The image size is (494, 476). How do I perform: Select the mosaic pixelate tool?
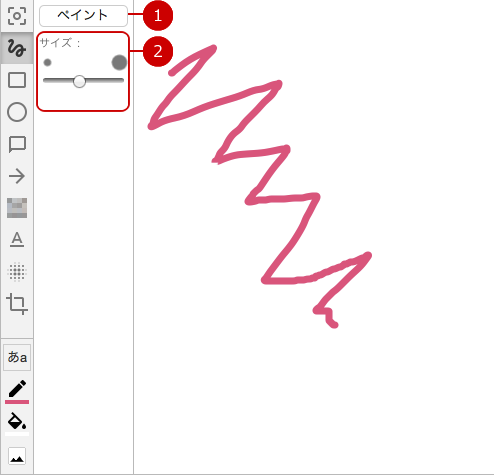(x=17, y=208)
